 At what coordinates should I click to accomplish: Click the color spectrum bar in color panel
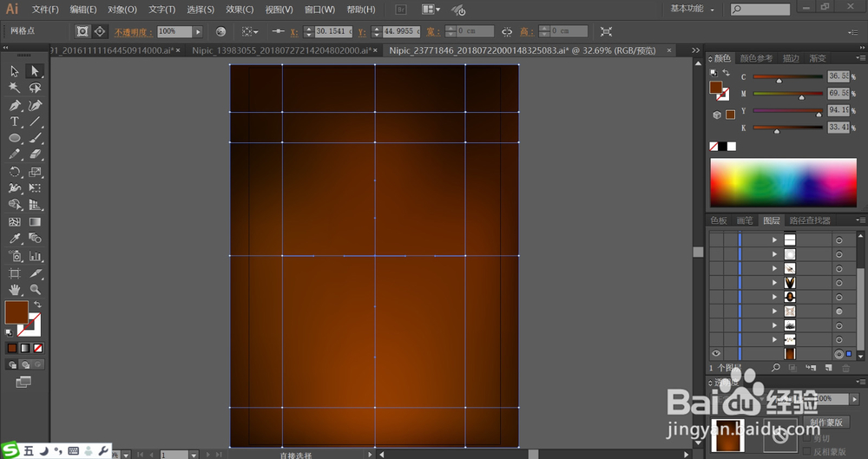click(x=783, y=183)
